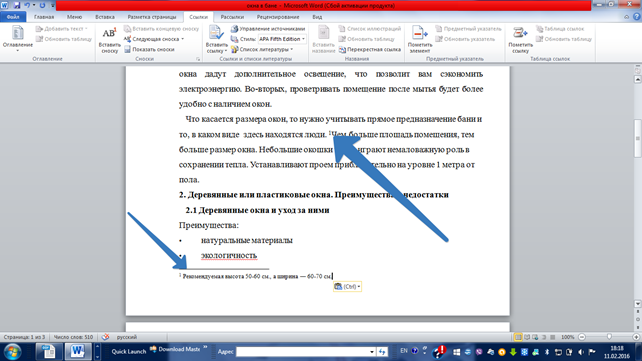Open the Файл (File) tab

(13, 17)
